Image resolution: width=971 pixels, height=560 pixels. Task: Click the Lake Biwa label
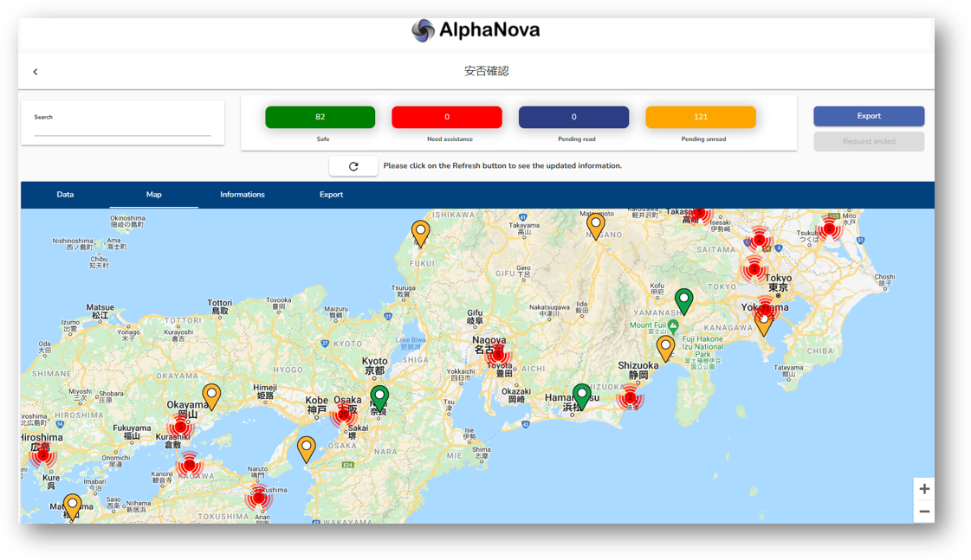pyautogui.click(x=411, y=343)
